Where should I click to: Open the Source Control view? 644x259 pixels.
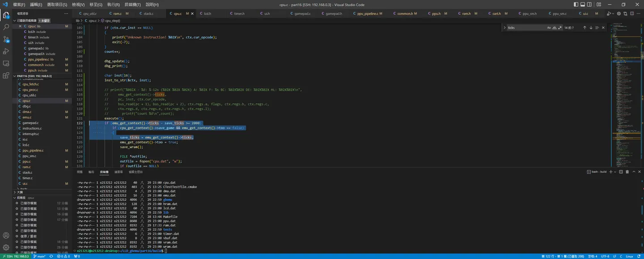[x=6, y=39]
